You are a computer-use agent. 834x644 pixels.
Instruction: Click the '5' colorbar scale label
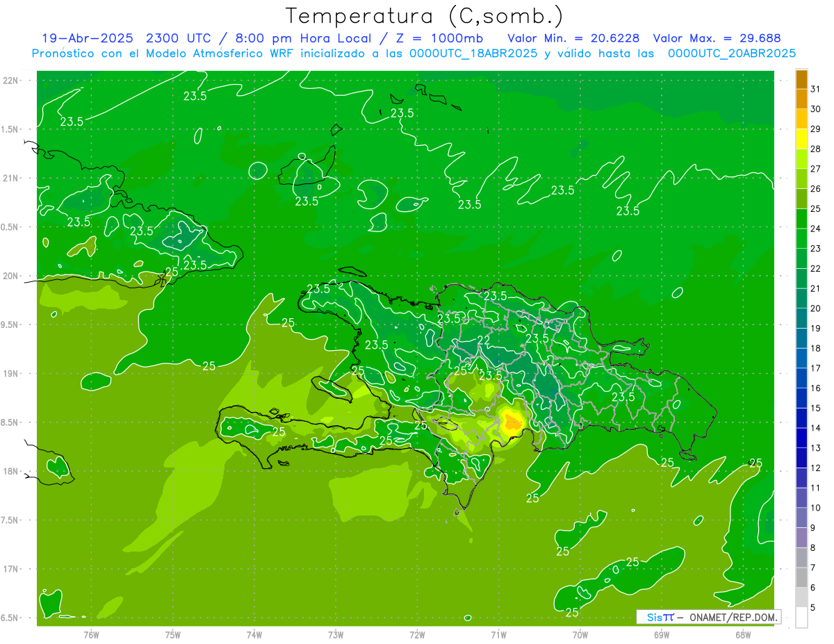[813, 608]
